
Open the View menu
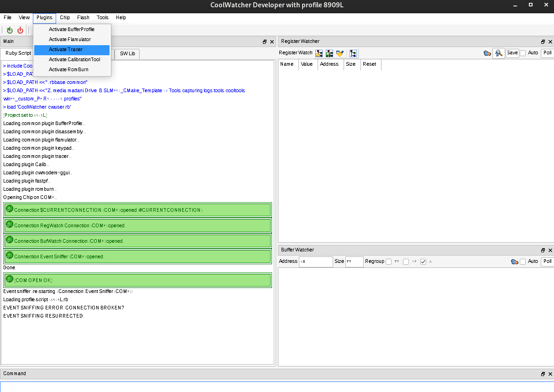click(24, 17)
